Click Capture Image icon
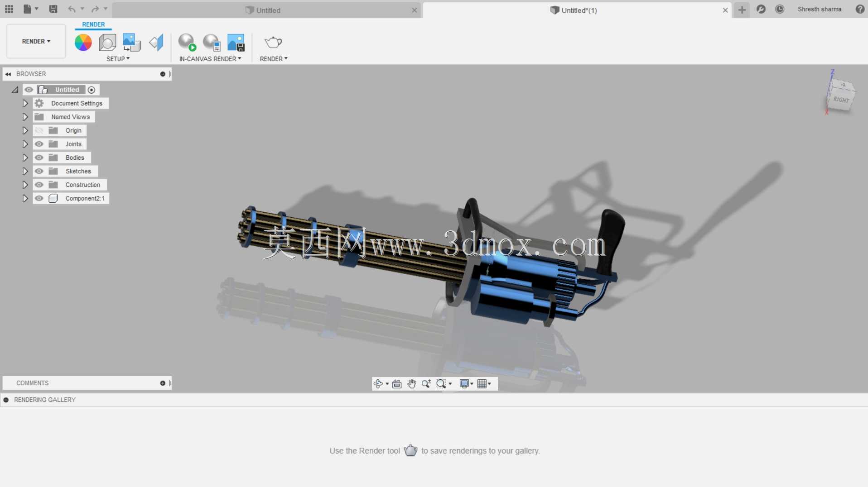 pos(236,43)
